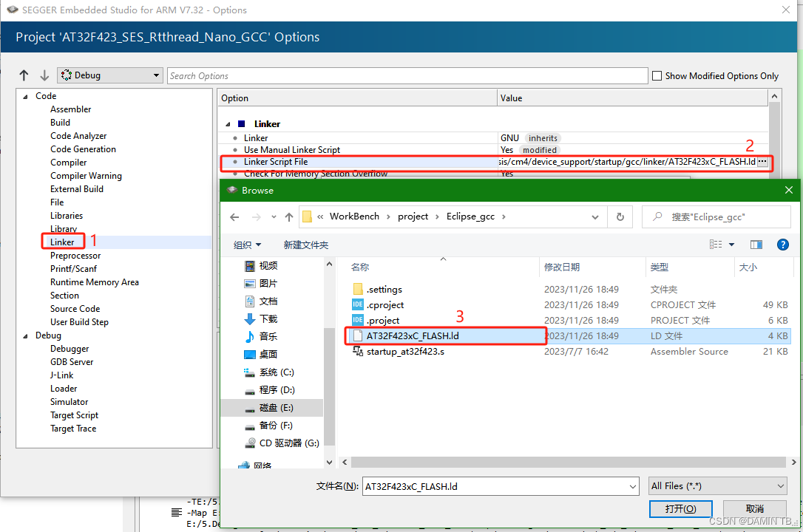This screenshot has height=532, width=803.
Task: Toggle the preview pane icon
Action: 756,245
